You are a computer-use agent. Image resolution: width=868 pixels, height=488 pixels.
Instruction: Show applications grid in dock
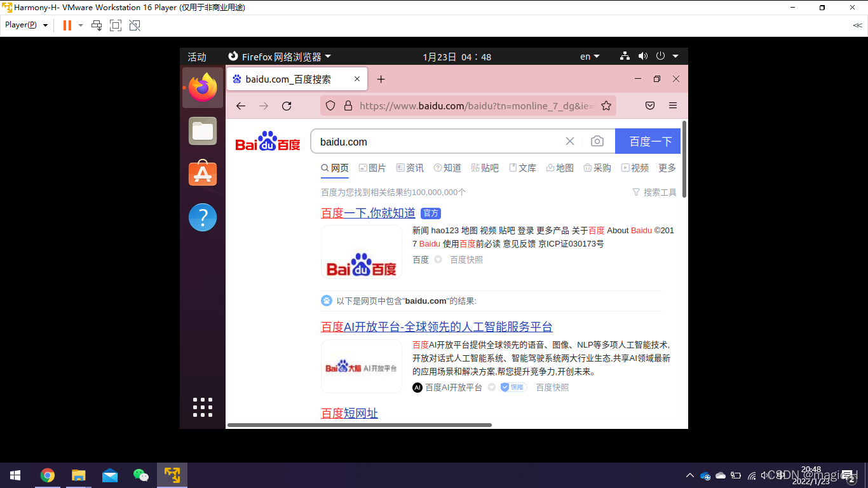click(x=203, y=407)
